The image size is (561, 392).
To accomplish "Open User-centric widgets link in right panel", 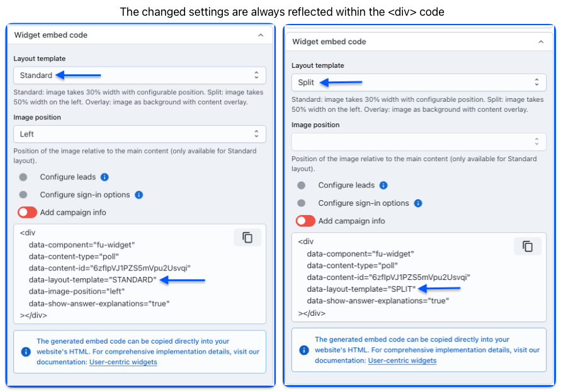I will click(402, 361).
